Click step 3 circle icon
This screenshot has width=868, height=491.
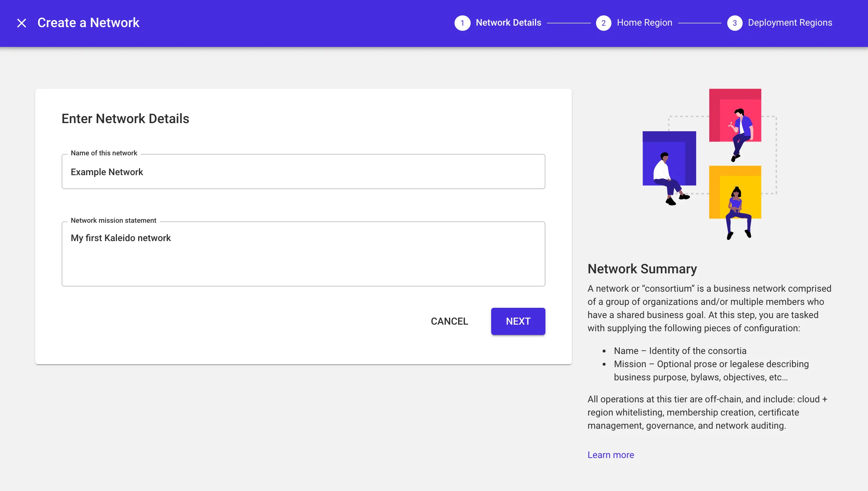[735, 23]
